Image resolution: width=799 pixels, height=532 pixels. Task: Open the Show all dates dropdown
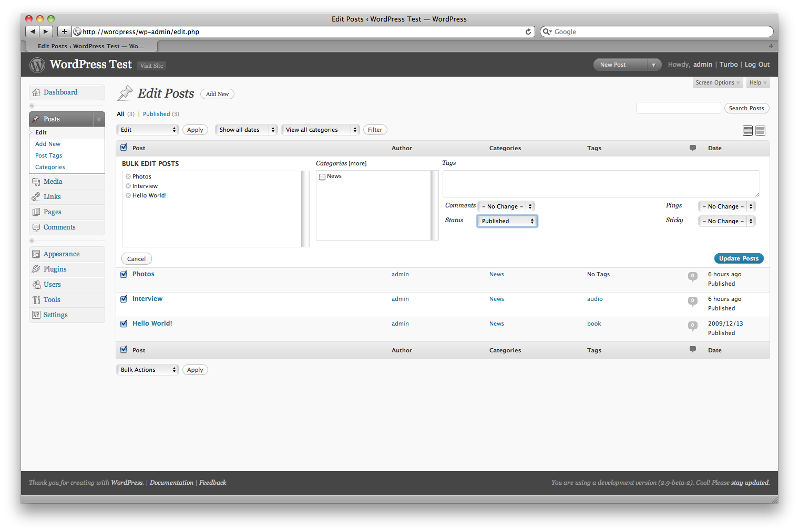[x=247, y=130]
